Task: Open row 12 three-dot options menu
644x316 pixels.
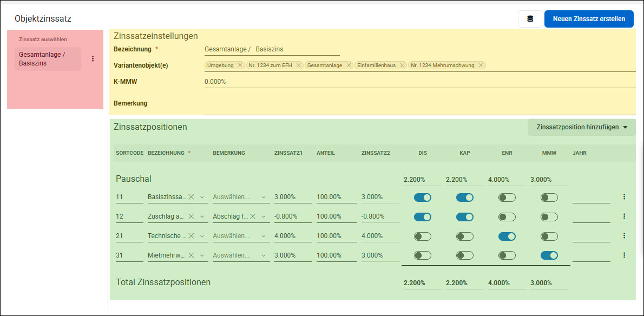Action: pos(625,216)
